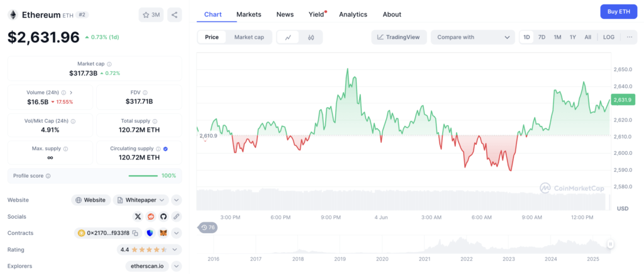Click the #2 rank badge
The image size is (644, 274).
click(82, 15)
